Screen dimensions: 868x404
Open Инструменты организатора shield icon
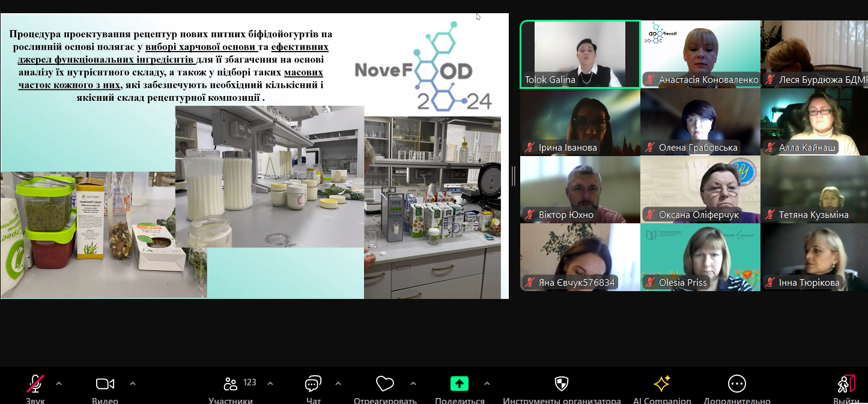(x=562, y=384)
